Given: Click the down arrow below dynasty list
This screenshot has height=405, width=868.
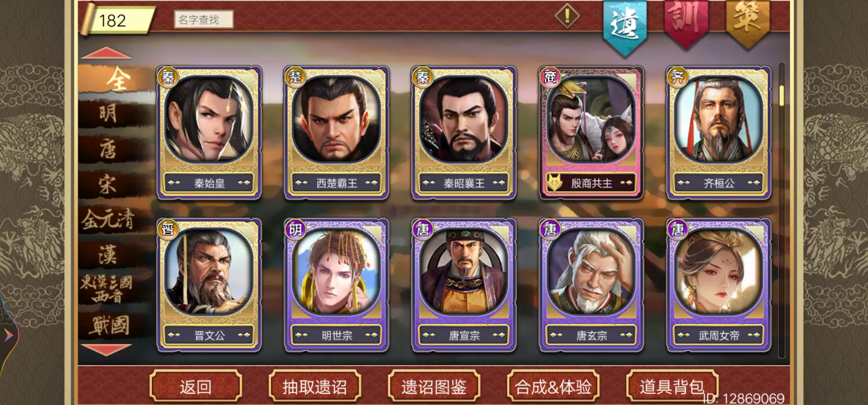Looking at the screenshot, I should [x=106, y=349].
